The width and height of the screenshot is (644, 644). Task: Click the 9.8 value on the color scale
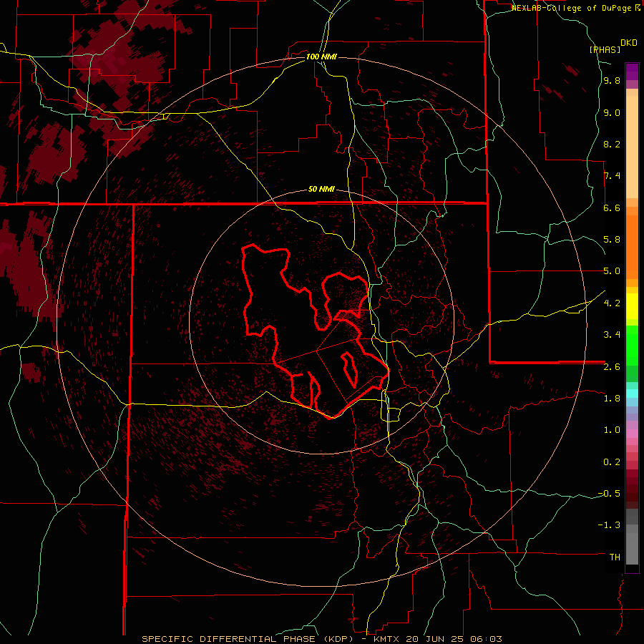point(612,81)
